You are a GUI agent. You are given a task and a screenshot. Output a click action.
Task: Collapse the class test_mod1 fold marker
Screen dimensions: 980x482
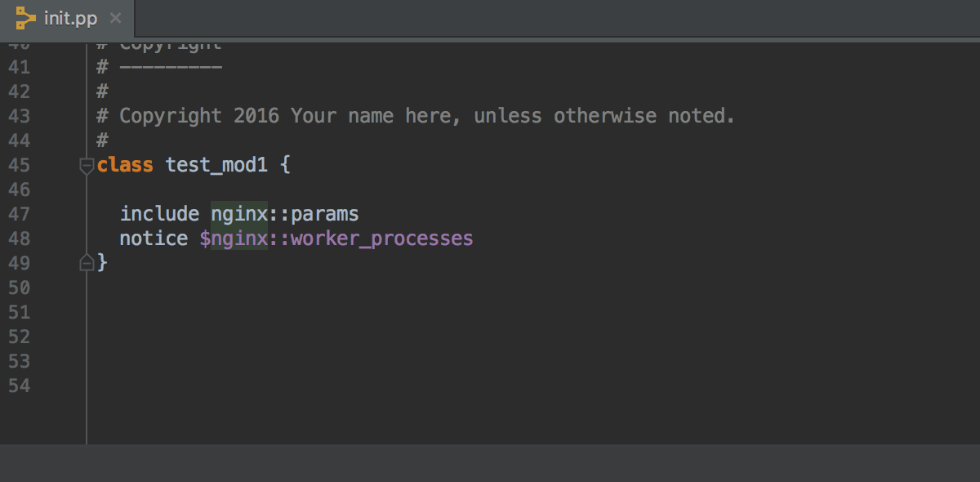[86, 166]
